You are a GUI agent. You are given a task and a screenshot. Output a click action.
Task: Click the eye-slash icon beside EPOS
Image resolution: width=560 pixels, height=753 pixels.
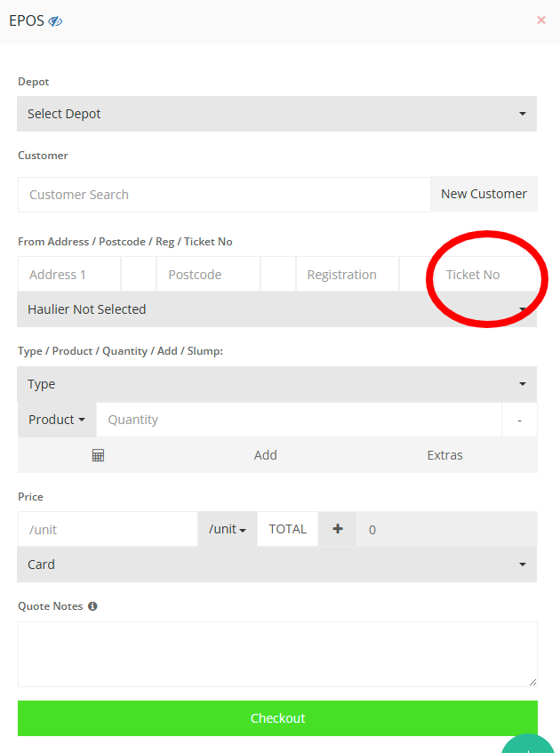tap(55, 20)
